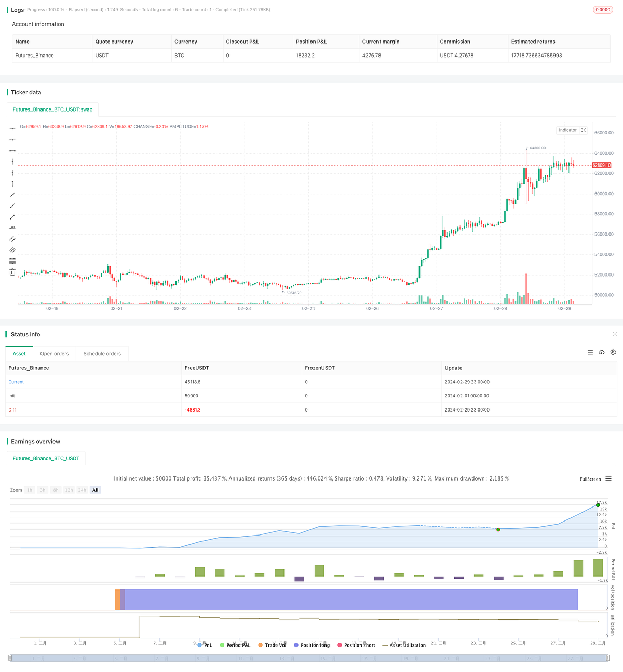The image size is (623, 672).
Task: Open the Earnings overview menu icon
Action: [608, 479]
